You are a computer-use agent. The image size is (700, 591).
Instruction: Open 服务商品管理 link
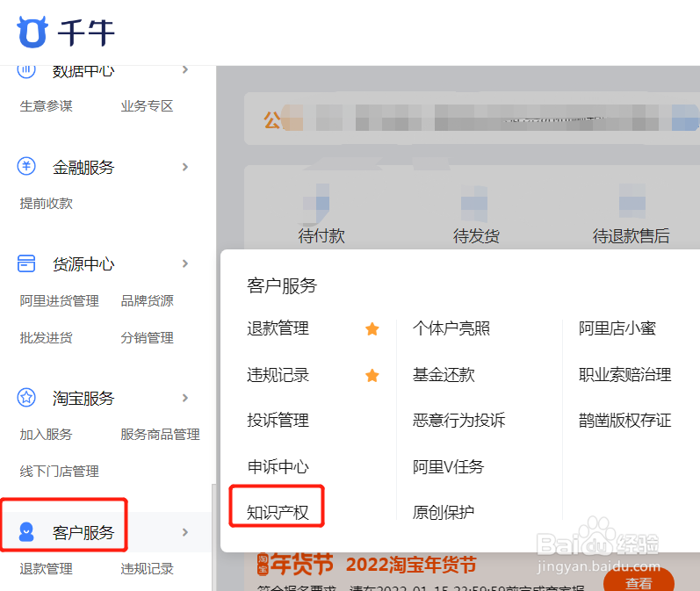[x=160, y=435]
